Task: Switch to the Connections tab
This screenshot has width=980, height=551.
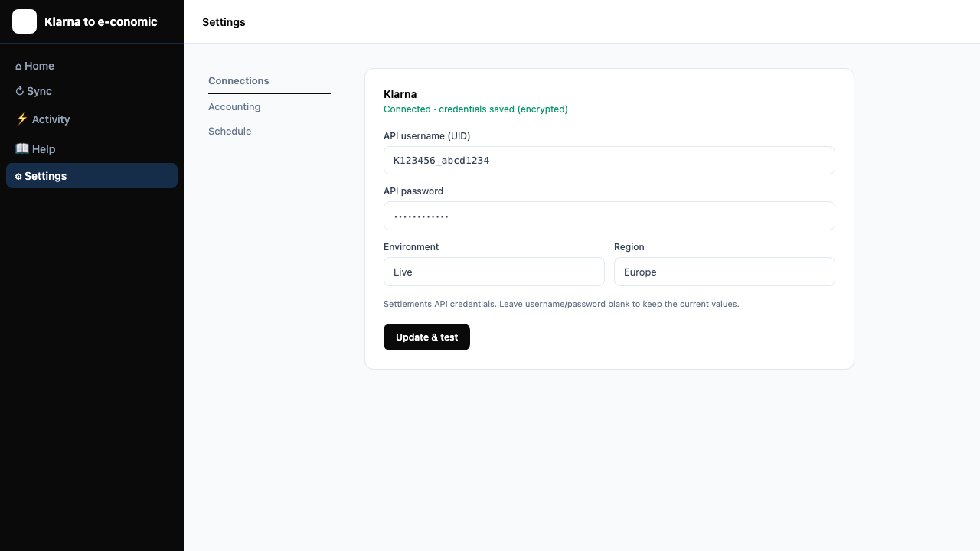Action: (269, 81)
